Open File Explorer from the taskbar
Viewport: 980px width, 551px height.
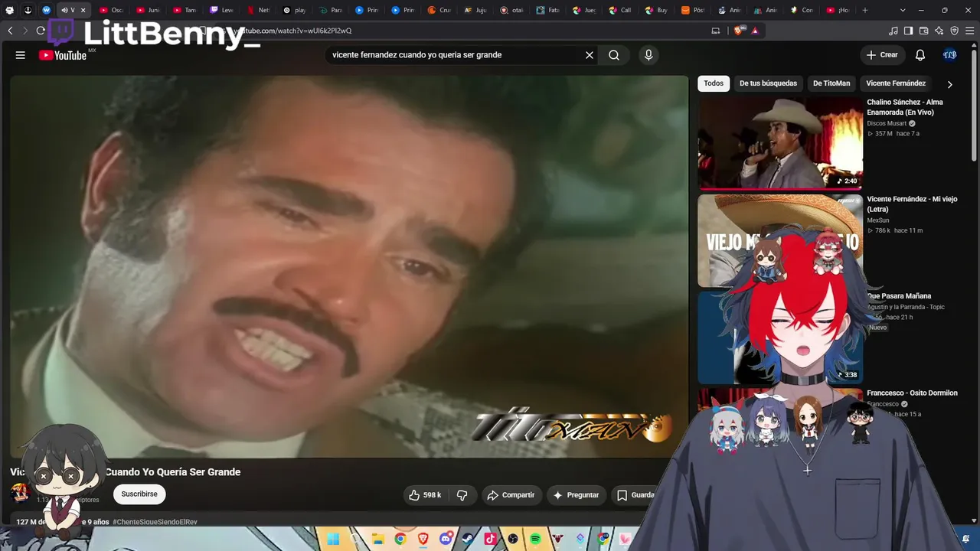[377, 540]
